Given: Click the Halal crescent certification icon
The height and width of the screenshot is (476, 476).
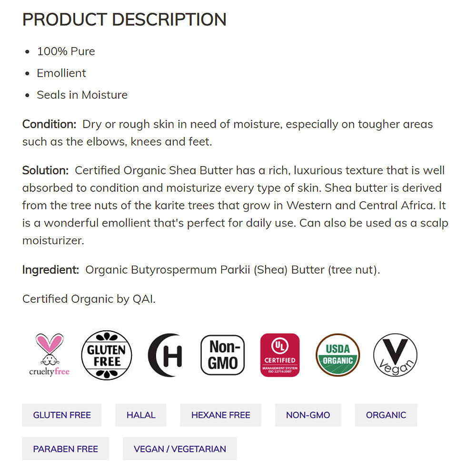Looking at the screenshot, I should [165, 354].
